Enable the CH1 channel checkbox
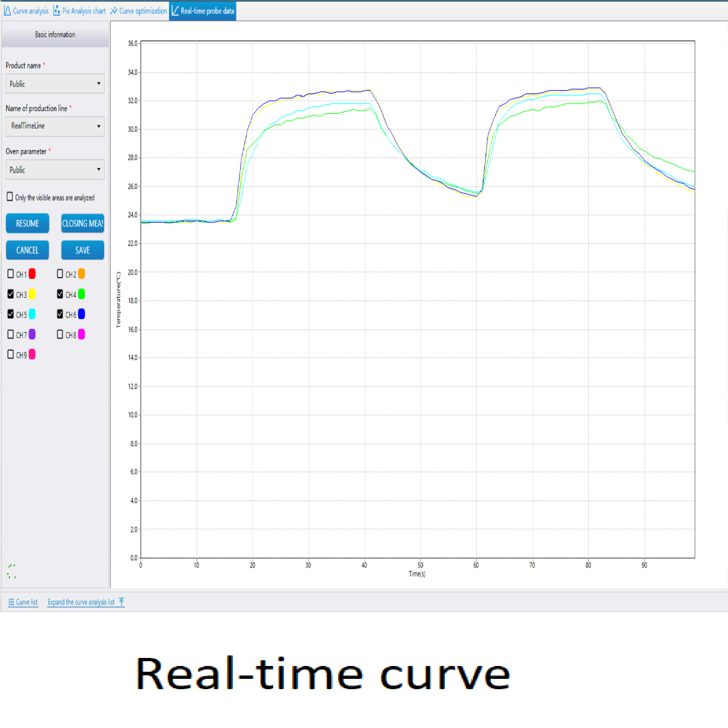 pyautogui.click(x=11, y=274)
